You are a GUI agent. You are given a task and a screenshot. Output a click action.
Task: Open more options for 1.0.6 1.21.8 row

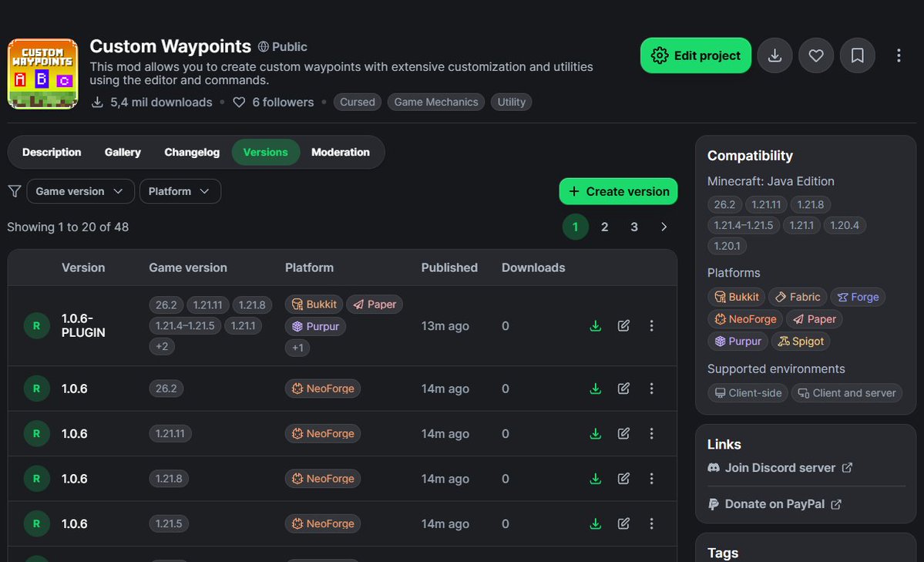click(651, 478)
